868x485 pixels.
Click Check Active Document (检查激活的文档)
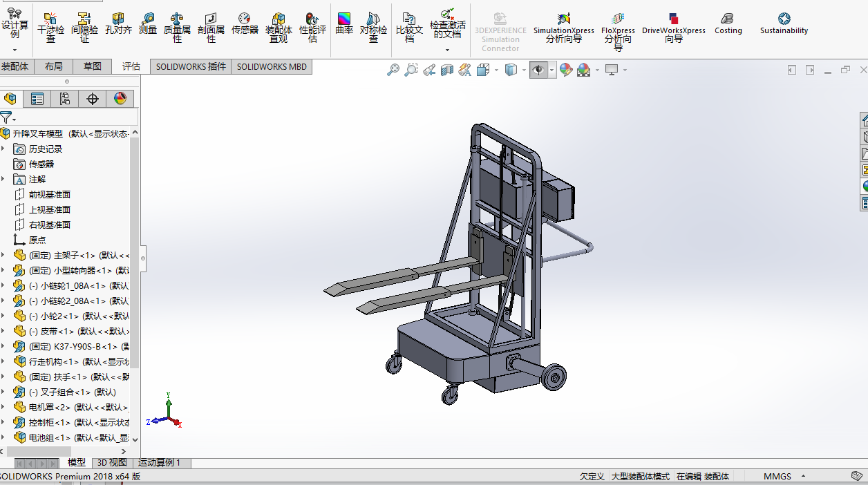click(447, 23)
